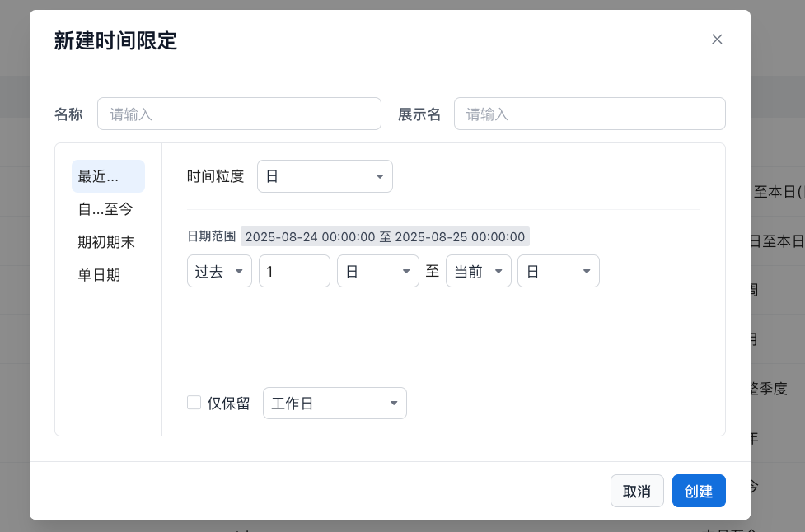Screen dimensions: 805x532
Task: Click the 名称 input field
Action: point(239,114)
